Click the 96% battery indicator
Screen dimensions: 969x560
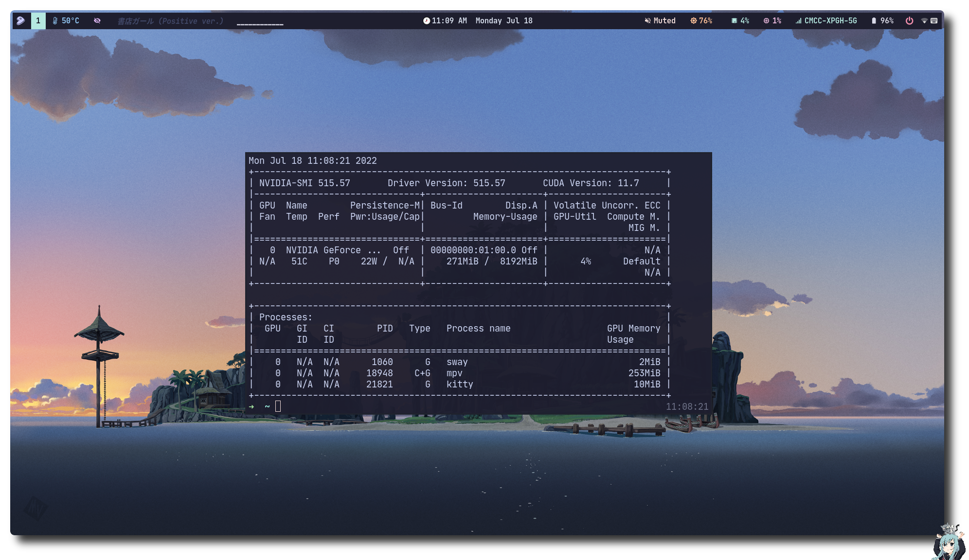(882, 20)
